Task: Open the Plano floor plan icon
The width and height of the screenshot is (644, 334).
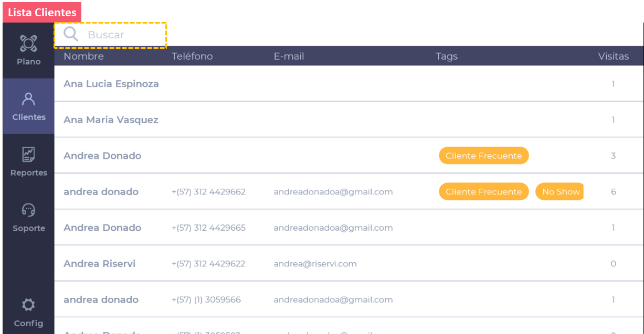Action: point(28,44)
